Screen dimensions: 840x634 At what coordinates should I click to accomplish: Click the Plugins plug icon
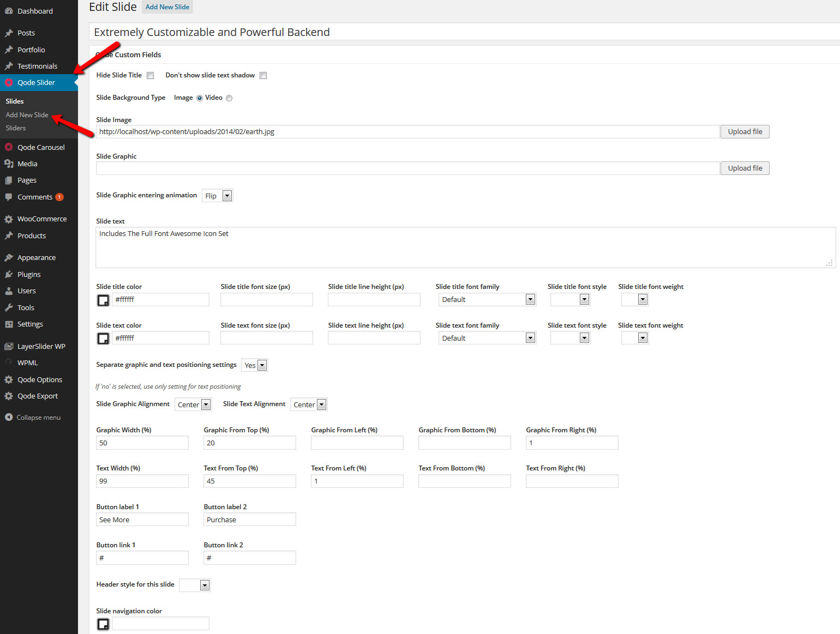pyautogui.click(x=9, y=274)
